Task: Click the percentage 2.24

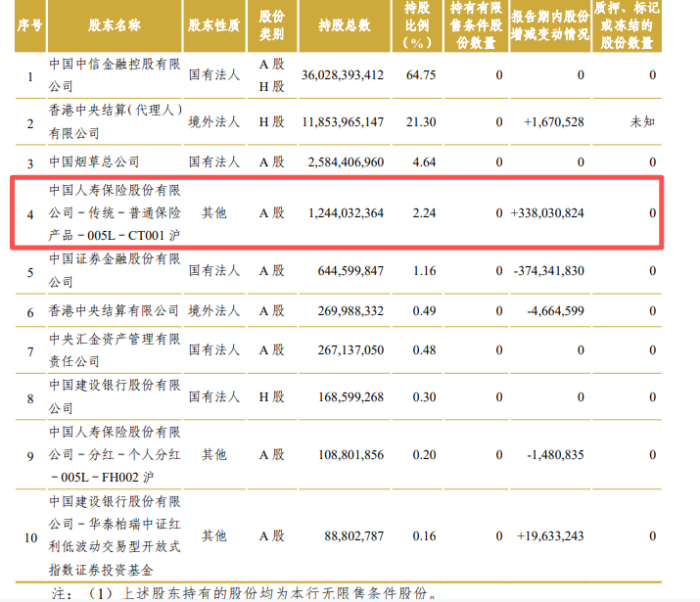Action: point(424,212)
